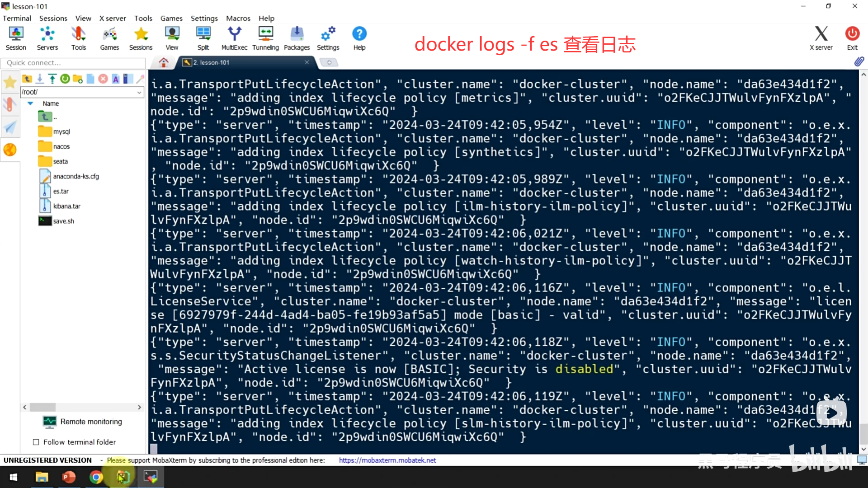This screenshot has width=868, height=488.
Task: Click the Remote monitoring button
Action: [x=83, y=422]
